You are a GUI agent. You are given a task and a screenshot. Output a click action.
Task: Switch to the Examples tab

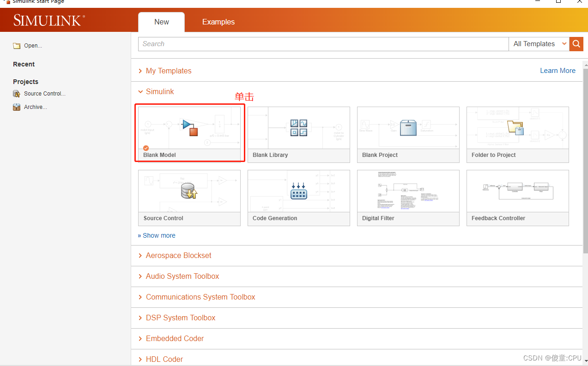(x=218, y=22)
